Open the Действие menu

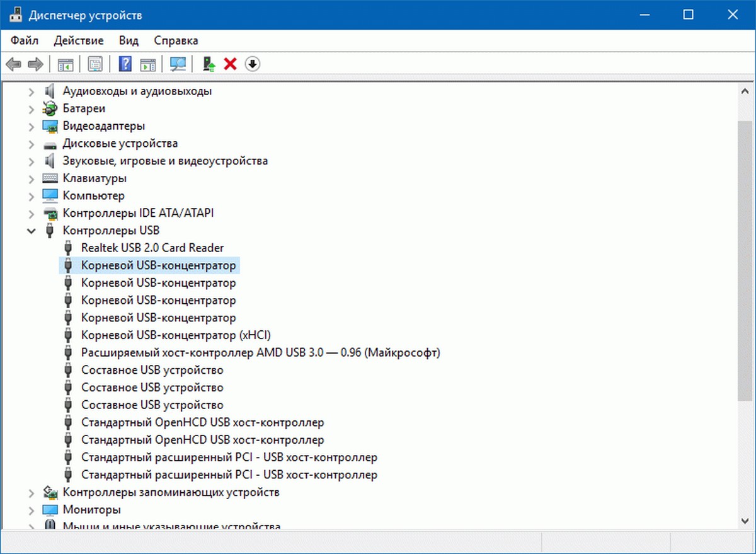79,40
